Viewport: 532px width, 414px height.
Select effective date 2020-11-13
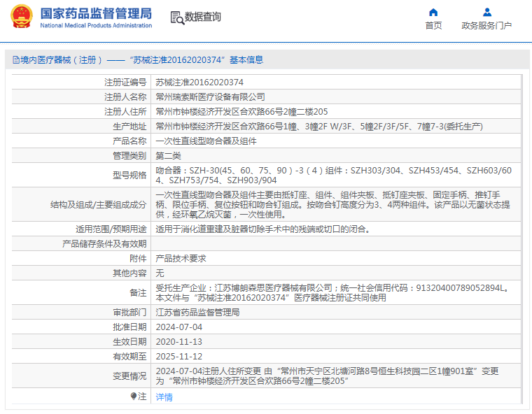(x=178, y=342)
